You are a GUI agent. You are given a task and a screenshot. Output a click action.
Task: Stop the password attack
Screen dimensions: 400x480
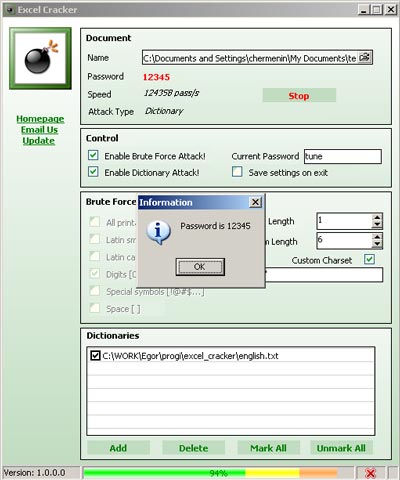(299, 96)
